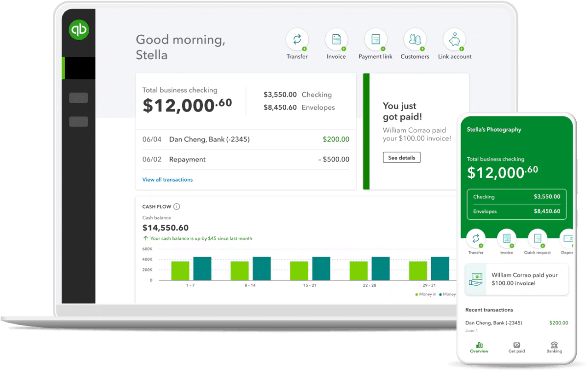
Task: Select the Transfer quick action icon
Action: click(297, 39)
